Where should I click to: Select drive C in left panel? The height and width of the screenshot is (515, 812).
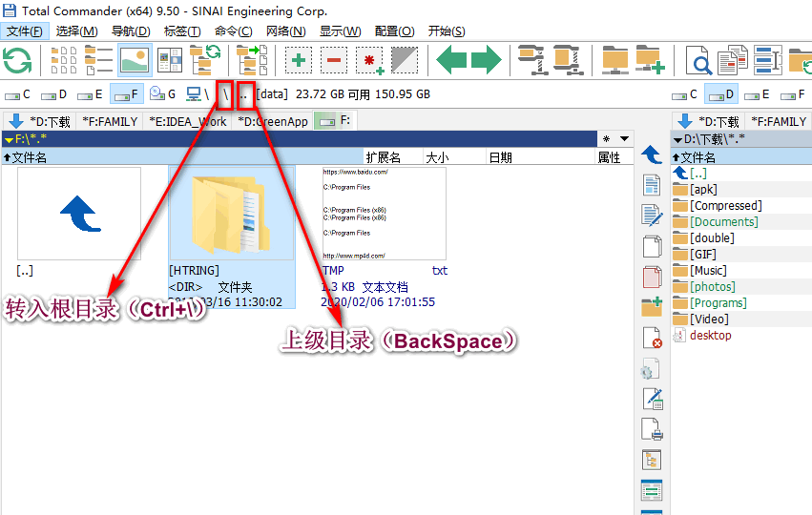tap(18, 94)
